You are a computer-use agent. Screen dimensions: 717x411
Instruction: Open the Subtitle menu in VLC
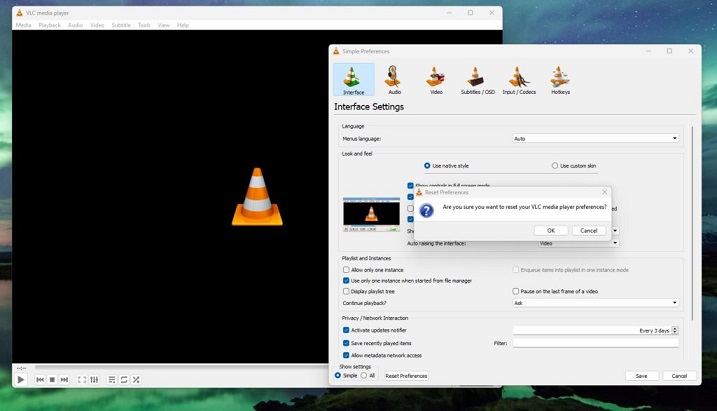pos(121,25)
